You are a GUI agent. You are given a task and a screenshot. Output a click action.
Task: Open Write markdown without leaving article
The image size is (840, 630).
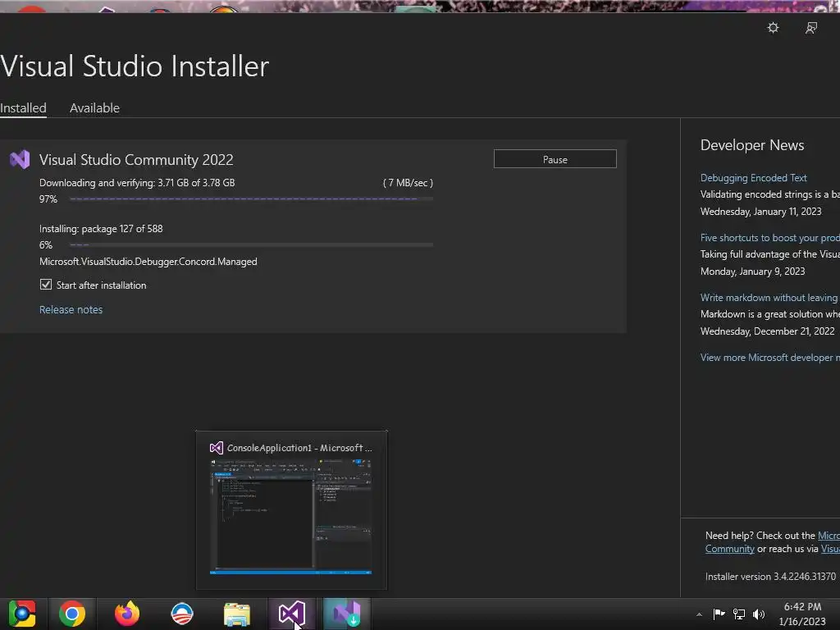[x=769, y=298]
